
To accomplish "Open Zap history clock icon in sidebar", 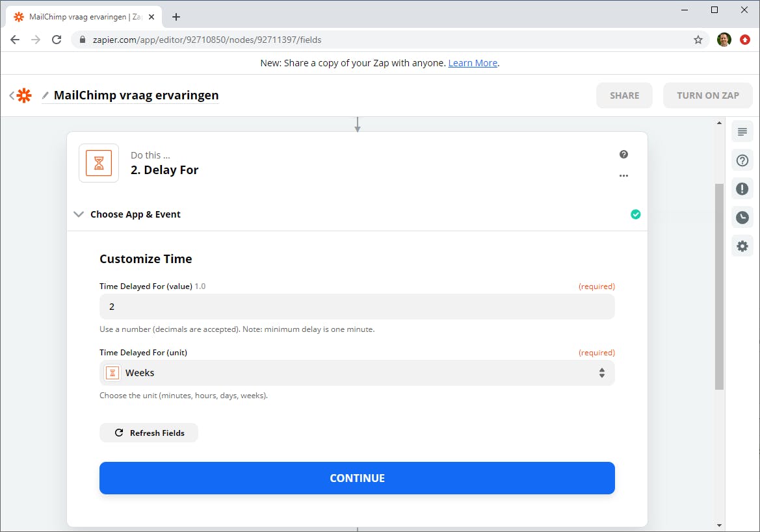I will [x=742, y=218].
